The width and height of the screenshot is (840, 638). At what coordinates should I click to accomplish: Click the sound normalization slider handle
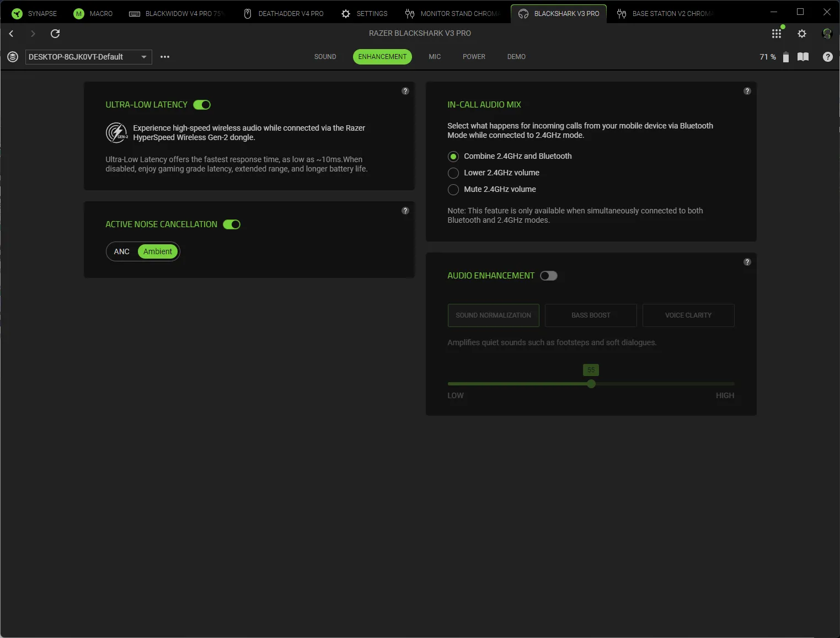pos(591,384)
